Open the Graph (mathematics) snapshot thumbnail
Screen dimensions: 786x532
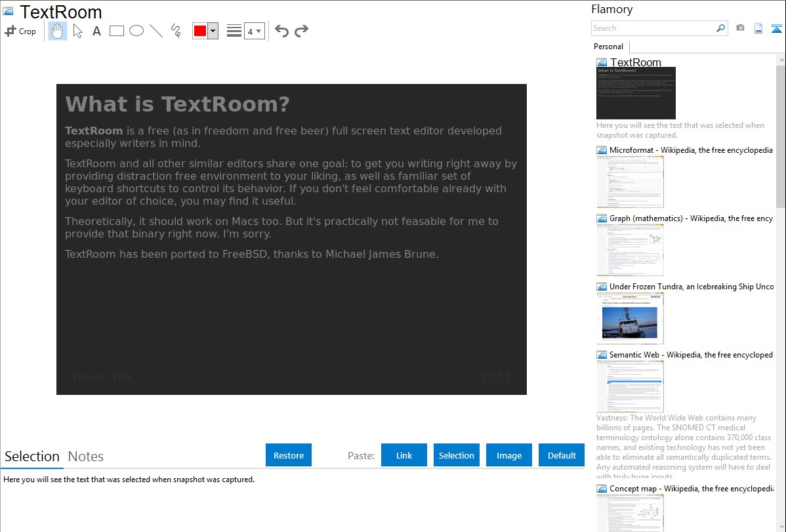[630, 250]
